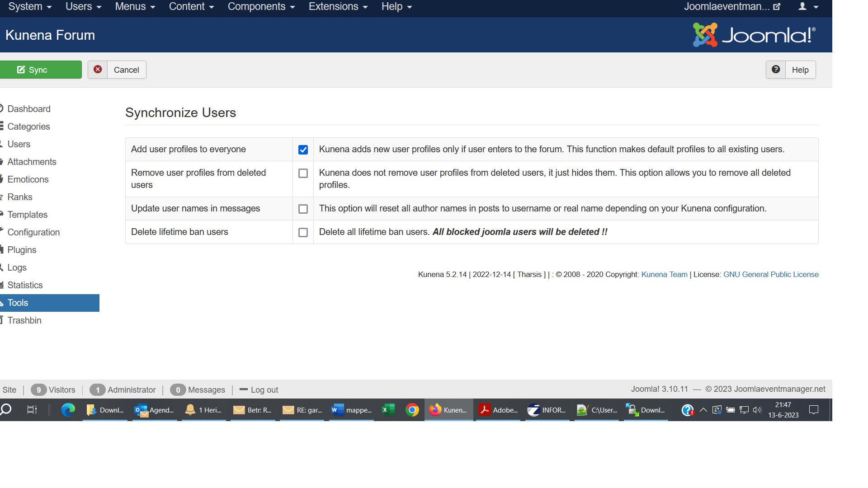Screen dimensions: 868x488
Task: Tick the Delete lifetime ban users checkbox
Action: click(x=303, y=232)
